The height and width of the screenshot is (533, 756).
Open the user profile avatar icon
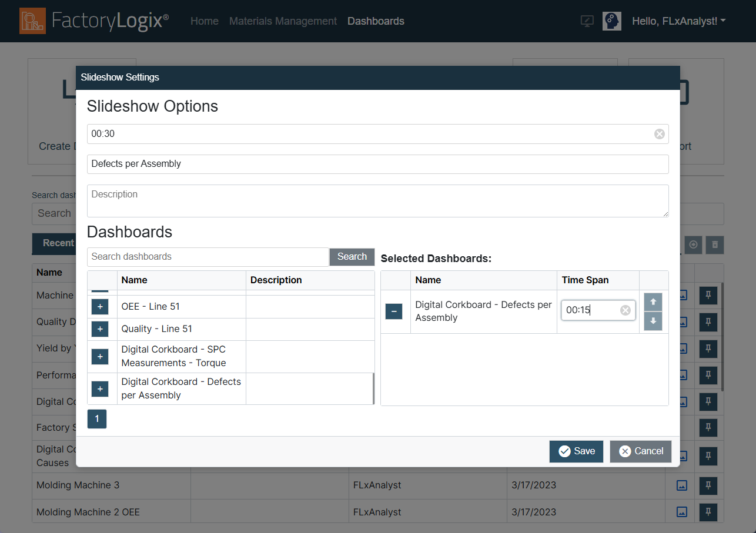[612, 21]
